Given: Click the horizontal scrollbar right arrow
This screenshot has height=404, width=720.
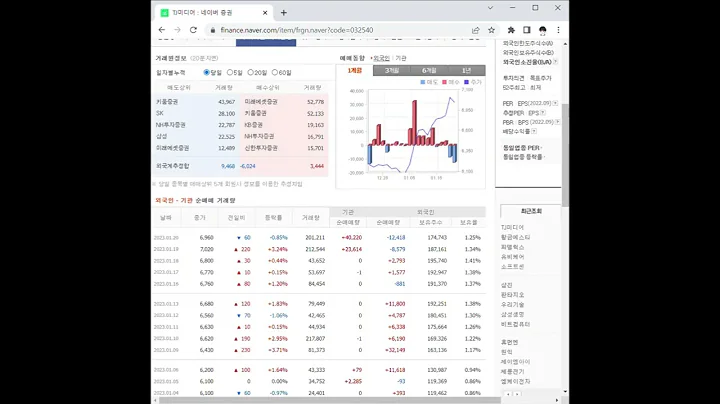Looking at the screenshot, I should point(557,400).
